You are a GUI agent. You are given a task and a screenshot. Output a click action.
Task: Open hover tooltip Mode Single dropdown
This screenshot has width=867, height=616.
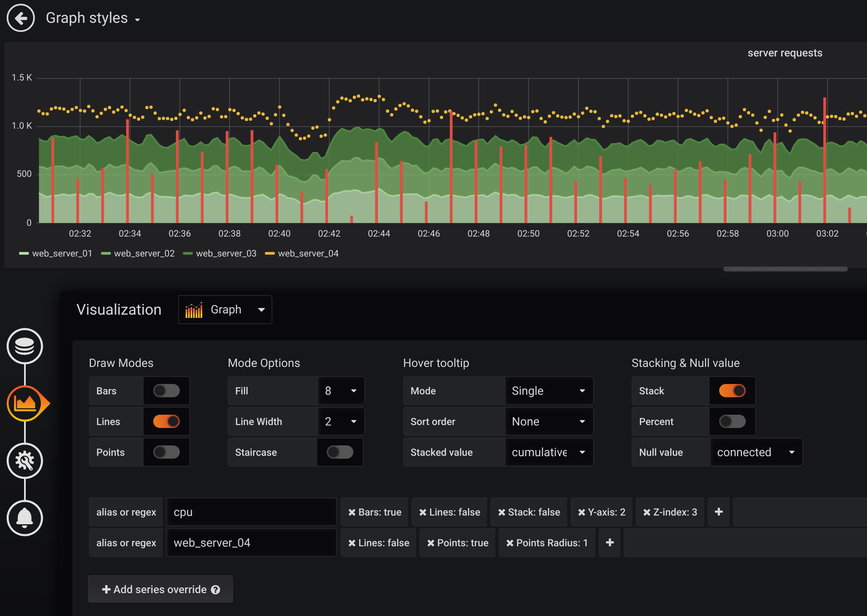[x=549, y=391]
